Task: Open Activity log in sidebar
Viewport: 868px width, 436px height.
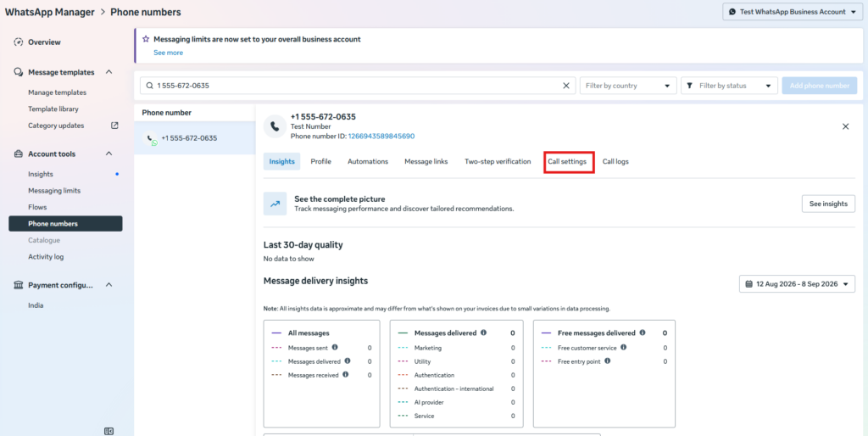Action: [46, 257]
